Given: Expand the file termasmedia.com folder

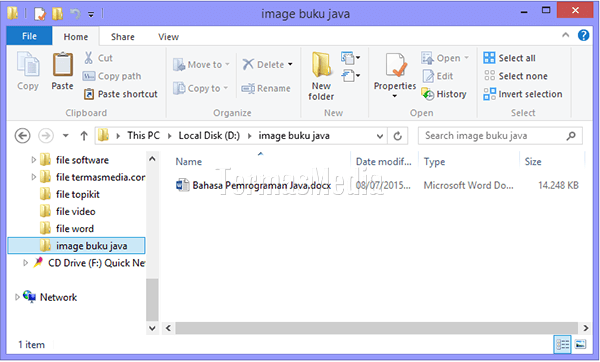Looking at the screenshot, I should pos(34,177).
